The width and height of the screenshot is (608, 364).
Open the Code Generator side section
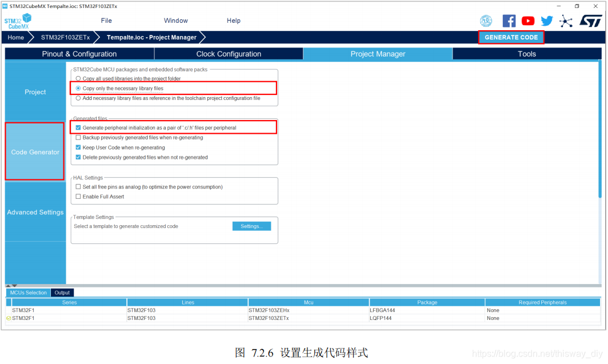click(35, 152)
